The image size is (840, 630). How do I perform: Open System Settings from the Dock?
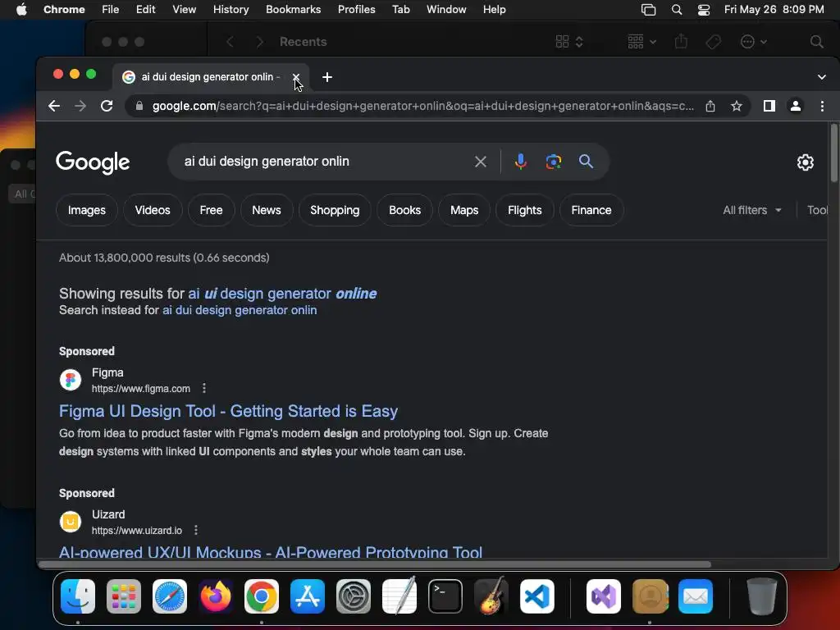(354, 596)
